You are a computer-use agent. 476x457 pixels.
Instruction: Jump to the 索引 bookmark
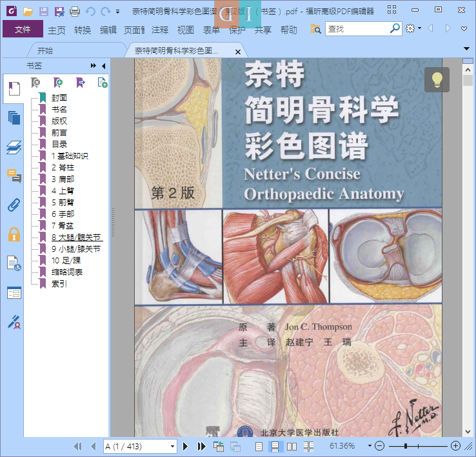pyautogui.click(x=59, y=284)
